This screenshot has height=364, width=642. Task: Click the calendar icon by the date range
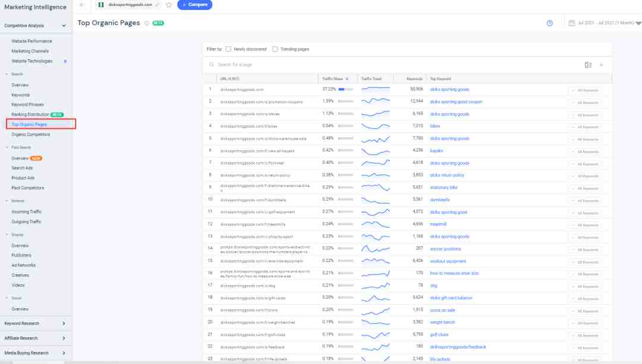point(572,23)
